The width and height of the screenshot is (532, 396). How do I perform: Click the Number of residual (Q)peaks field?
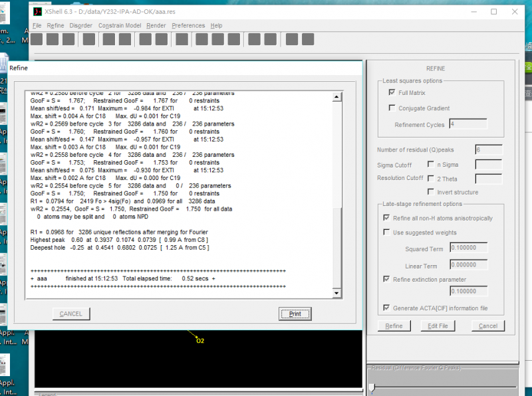489,149
